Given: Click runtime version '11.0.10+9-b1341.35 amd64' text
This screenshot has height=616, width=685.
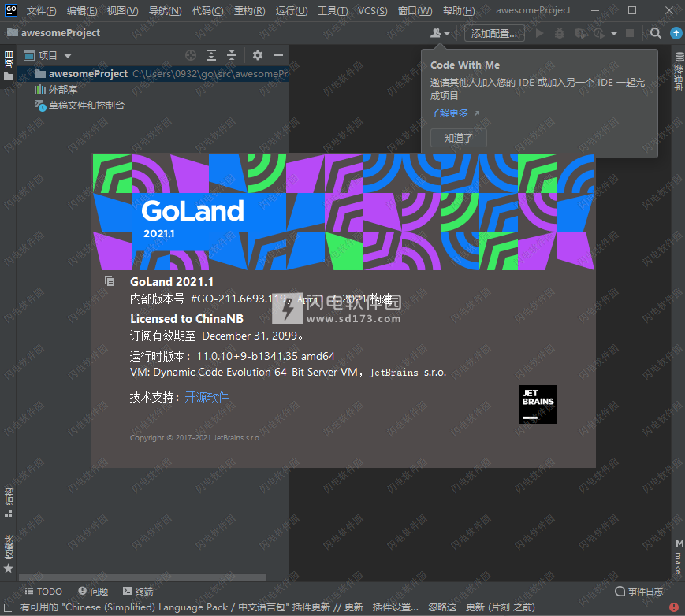Looking at the screenshot, I should pyautogui.click(x=265, y=356).
